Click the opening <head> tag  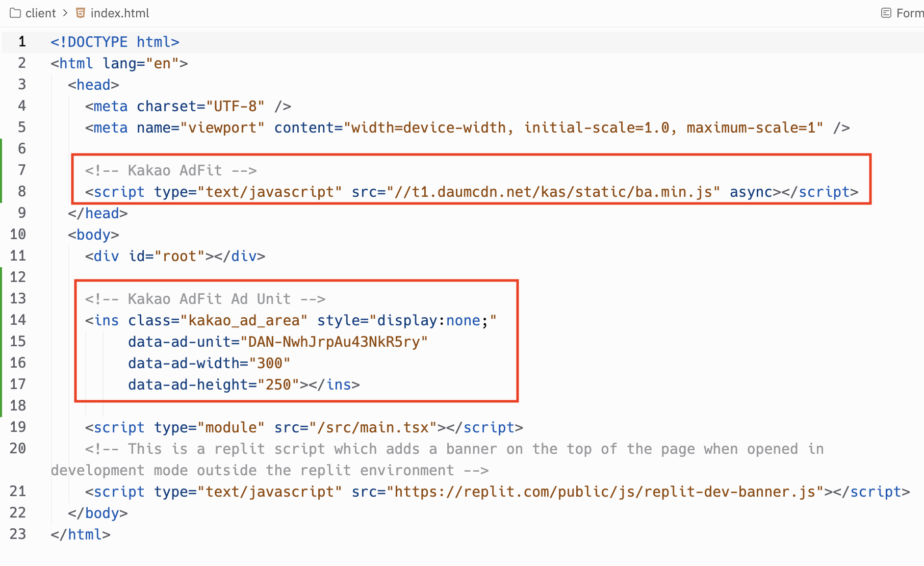pyautogui.click(x=93, y=85)
